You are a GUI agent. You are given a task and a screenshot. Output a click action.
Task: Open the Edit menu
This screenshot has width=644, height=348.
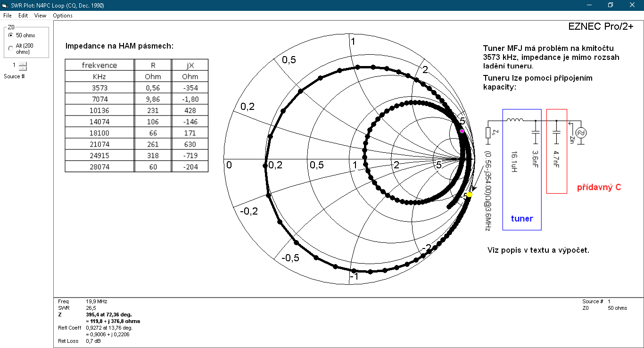pos(23,16)
